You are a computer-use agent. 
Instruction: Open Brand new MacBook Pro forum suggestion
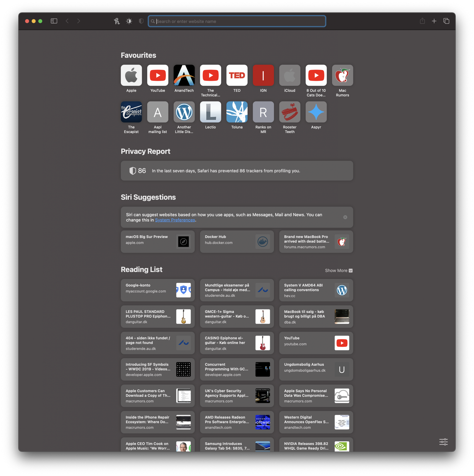click(316, 242)
